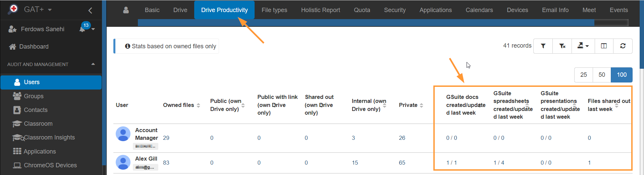The height and width of the screenshot is (175, 644).
Task: Click the Contacts address book icon
Action: [17, 110]
